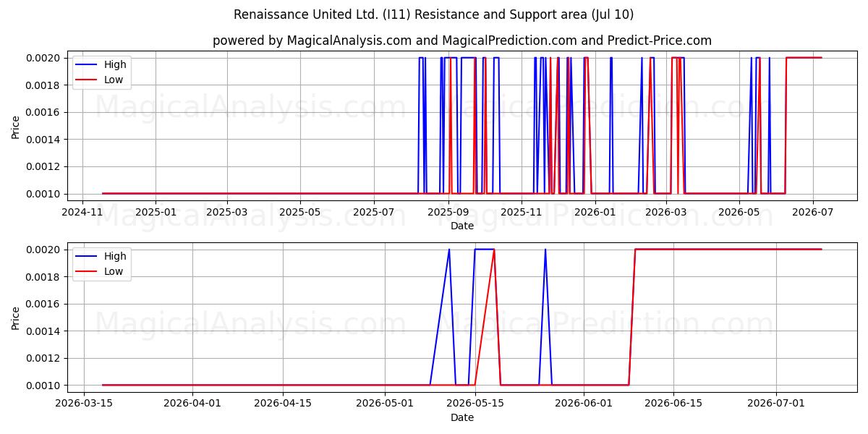Click the bottom chart 'Date' axis label
Image resolution: width=868 pixels, height=434 pixels.
[x=462, y=417]
